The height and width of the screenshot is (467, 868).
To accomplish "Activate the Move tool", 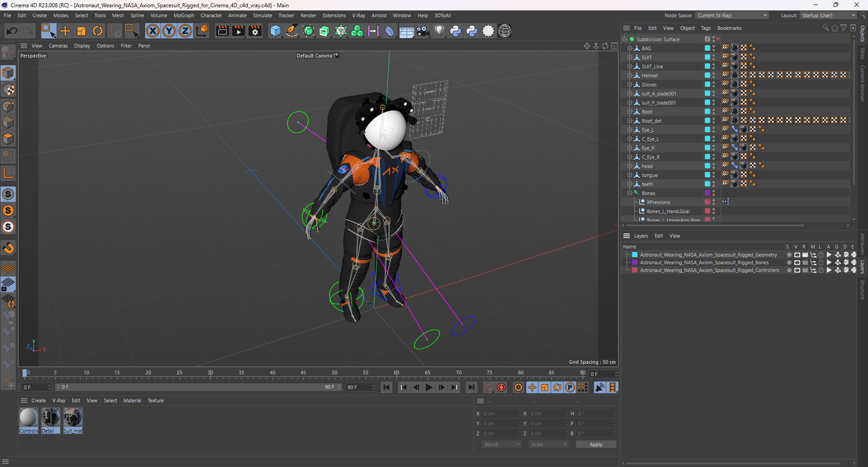I will click(65, 31).
